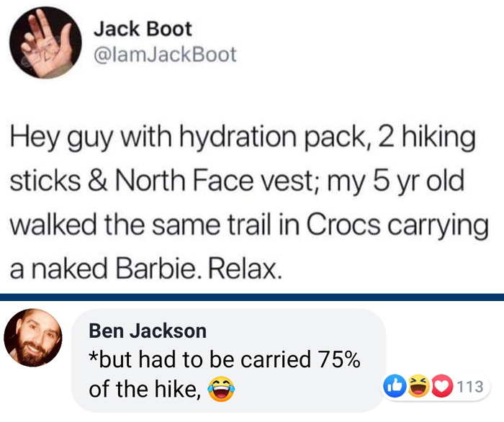Open the @IamJackBoot handle

click(x=165, y=54)
